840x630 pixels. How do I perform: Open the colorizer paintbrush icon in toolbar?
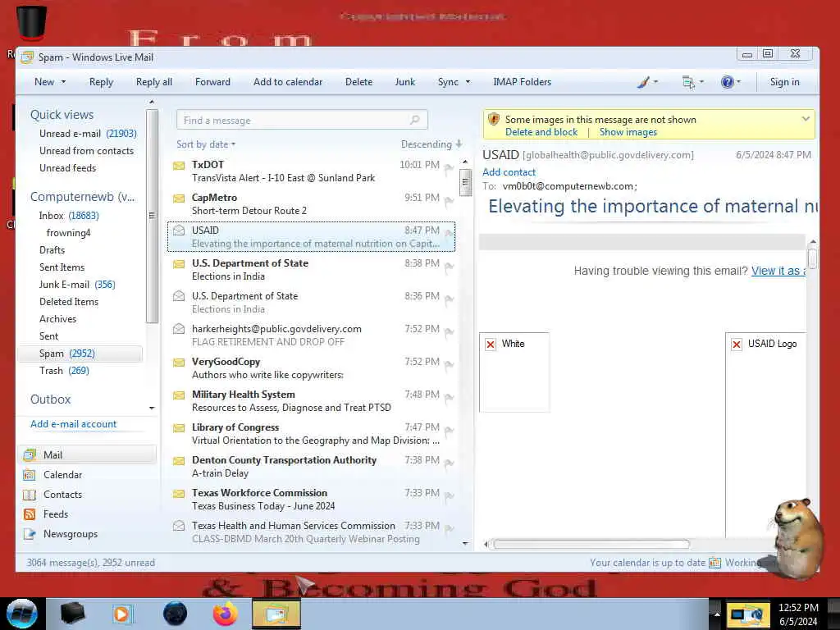(x=643, y=82)
